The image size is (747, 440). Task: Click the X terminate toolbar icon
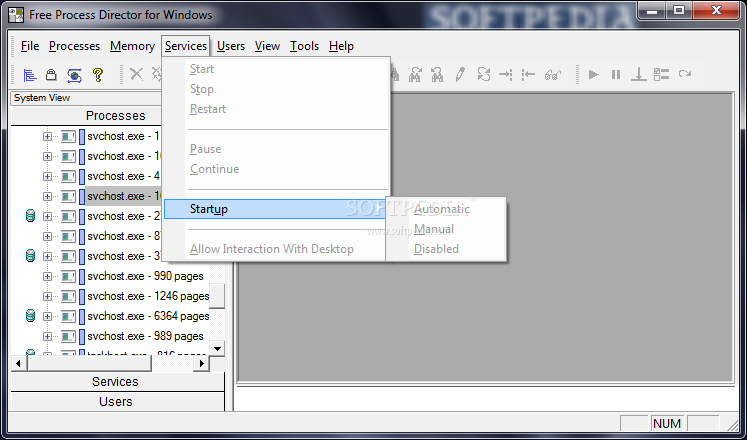[x=137, y=74]
